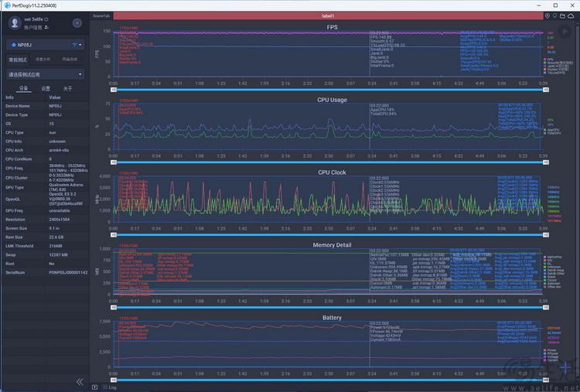This screenshot has height=392, width=580.
Task: Click the user avatar icon
Action: pos(13,23)
